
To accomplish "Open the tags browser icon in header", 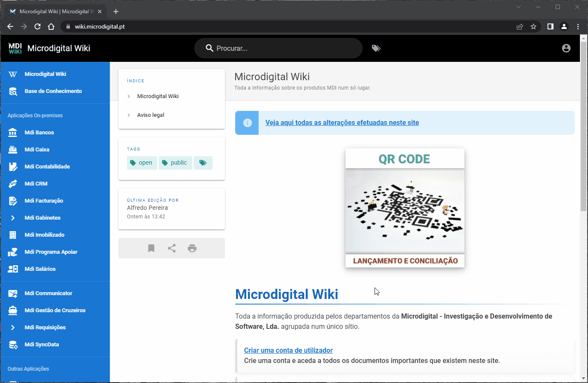I will 376,48.
